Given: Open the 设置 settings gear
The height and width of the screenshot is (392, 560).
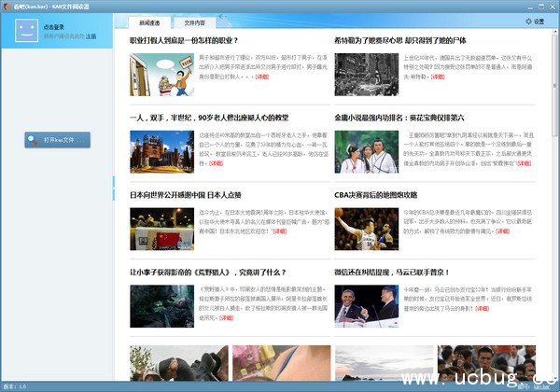Looking at the screenshot, I should (535, 21).
